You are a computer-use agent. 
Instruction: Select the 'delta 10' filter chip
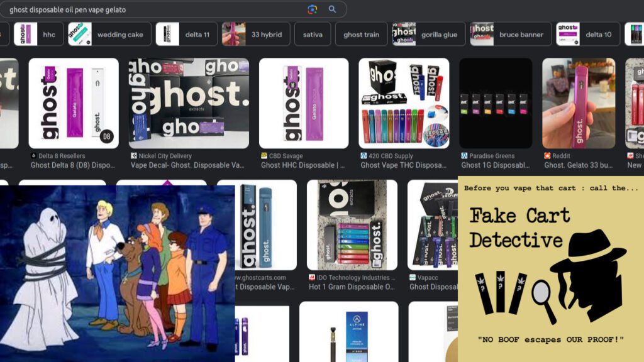587,35
